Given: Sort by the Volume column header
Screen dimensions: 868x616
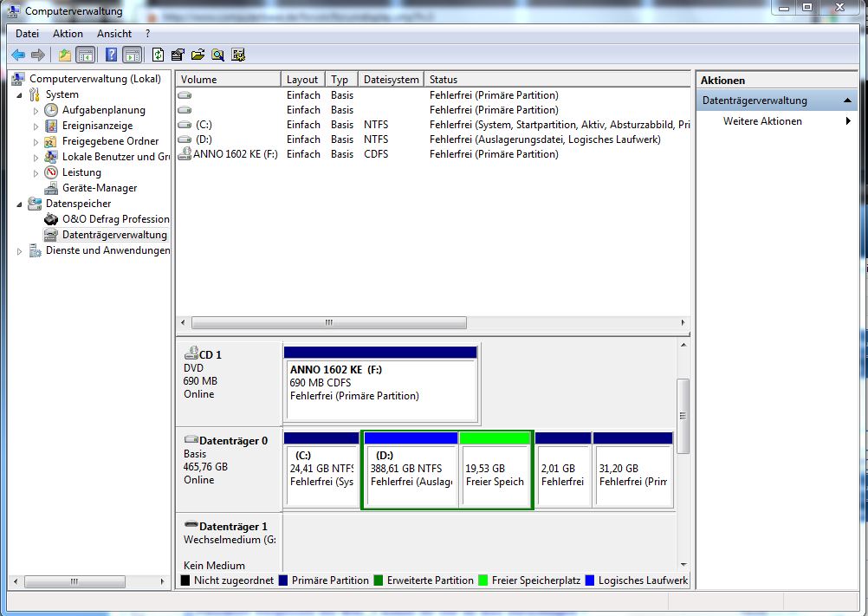Looking at the screenshot, I should 228,79.
